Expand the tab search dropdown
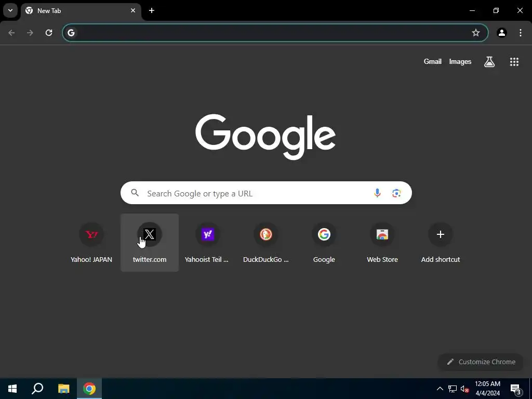This screenshot has height=399, width=532. pyautogui.click(x=10, y=10)
